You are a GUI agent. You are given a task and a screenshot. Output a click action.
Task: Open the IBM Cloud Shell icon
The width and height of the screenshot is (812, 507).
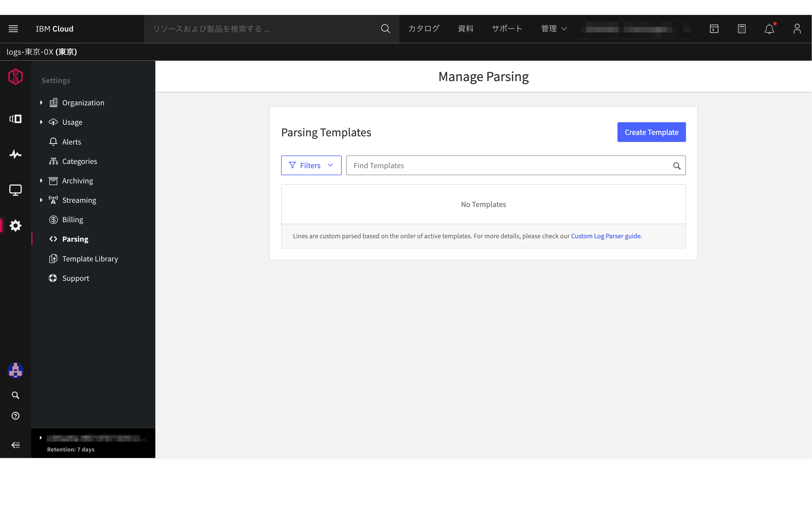pos(714,29)
